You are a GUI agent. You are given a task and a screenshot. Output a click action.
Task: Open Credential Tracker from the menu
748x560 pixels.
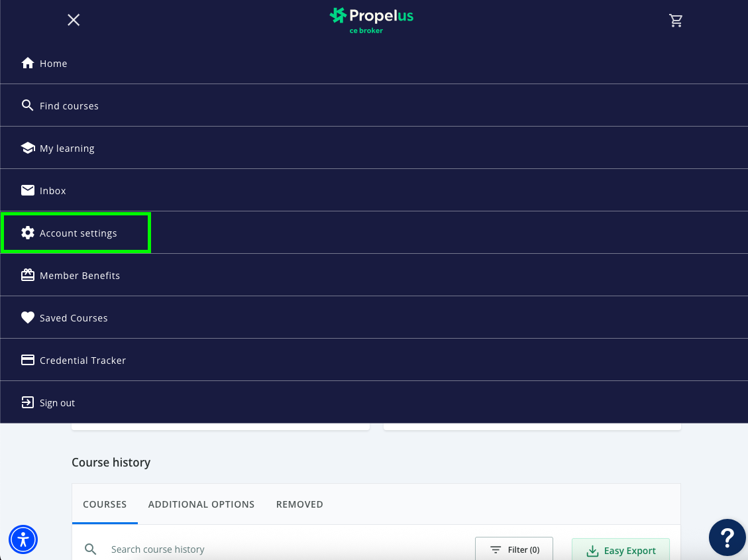pyautogui.click(x=82, y=361)
